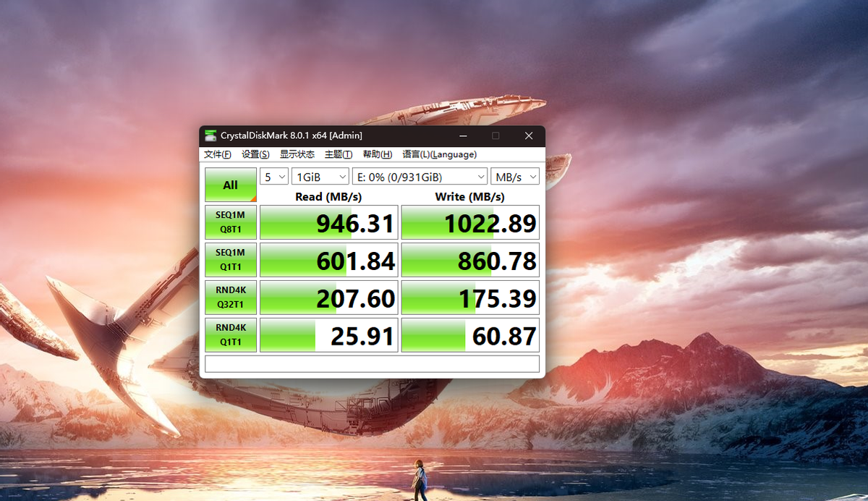Open the 1GiB test size dropdown
The image size is (868, 501).
point(321,177)
